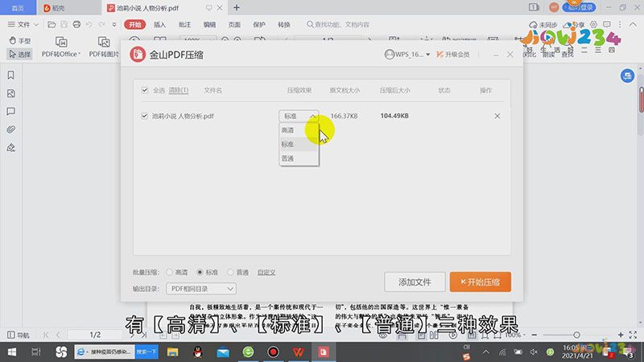The width and height of the screenshot is (644, 362).
Task: Switch to the 编辑 ribbon tab
Action: pos(209,25)
